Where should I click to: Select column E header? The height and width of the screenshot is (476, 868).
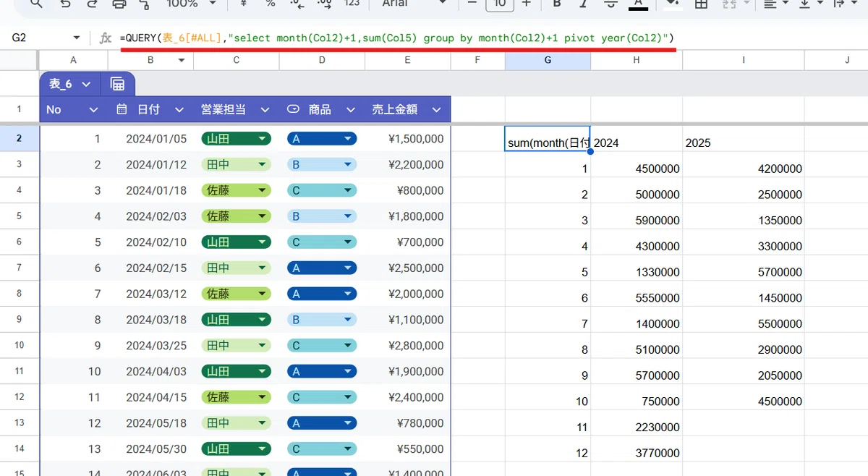tap(407, 60)
